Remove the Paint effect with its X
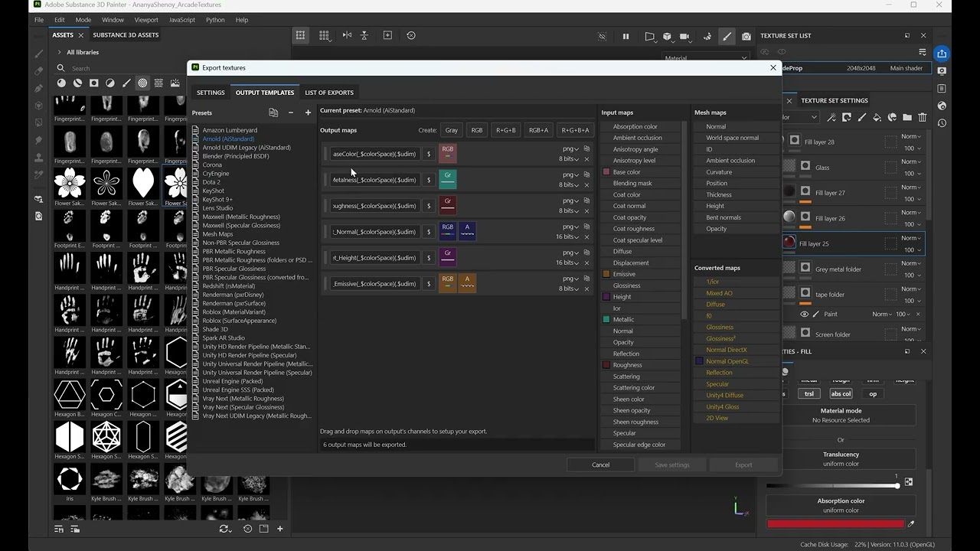This screenshot has width=980, height=551. (x=918, y=314)
